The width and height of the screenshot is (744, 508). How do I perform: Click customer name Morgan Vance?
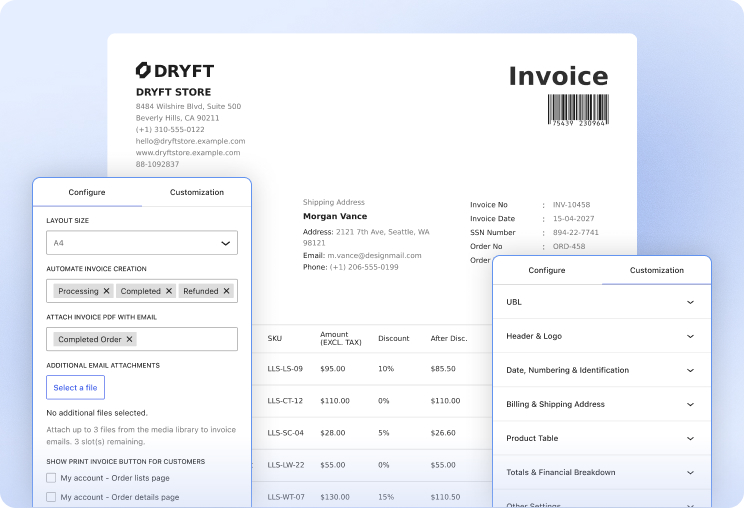[335, 216]
